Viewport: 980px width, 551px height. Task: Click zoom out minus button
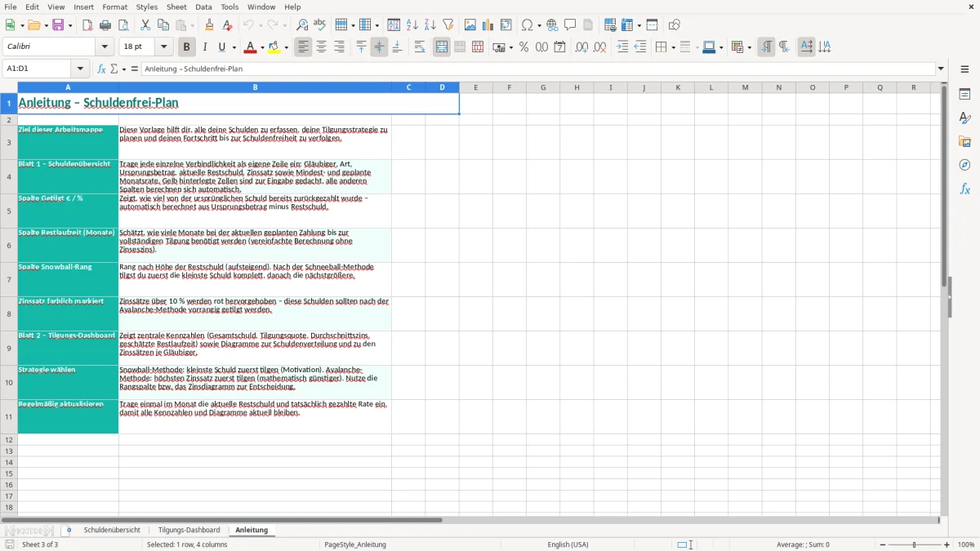click(883, 544)
